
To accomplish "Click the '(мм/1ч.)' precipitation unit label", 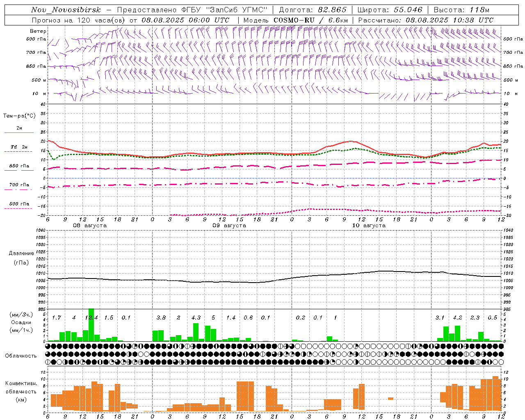I will 21,330.
